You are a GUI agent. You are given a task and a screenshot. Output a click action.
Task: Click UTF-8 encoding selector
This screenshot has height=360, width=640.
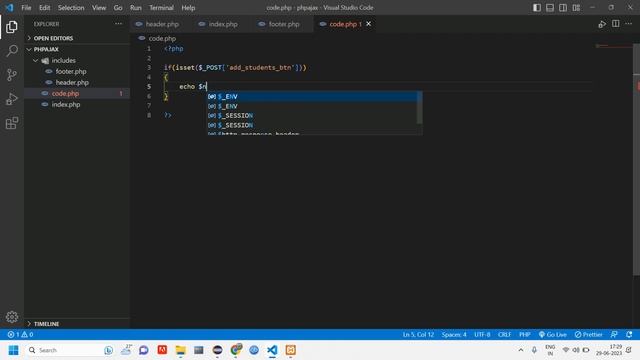[x=482, y=334]
